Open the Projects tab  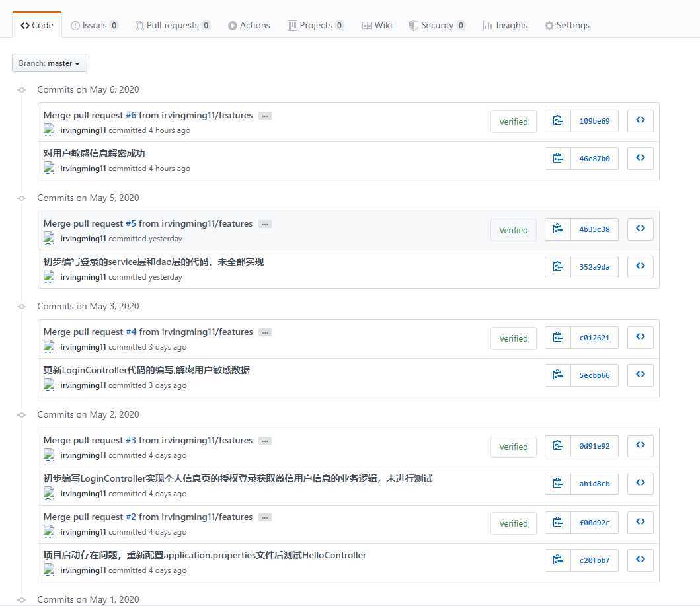(x=315, y=25)
